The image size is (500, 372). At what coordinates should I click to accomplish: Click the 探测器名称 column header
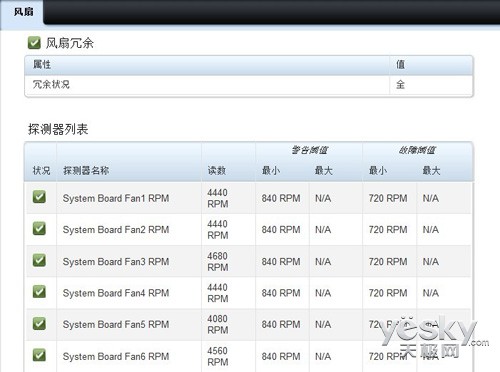(x=86, y=171)
